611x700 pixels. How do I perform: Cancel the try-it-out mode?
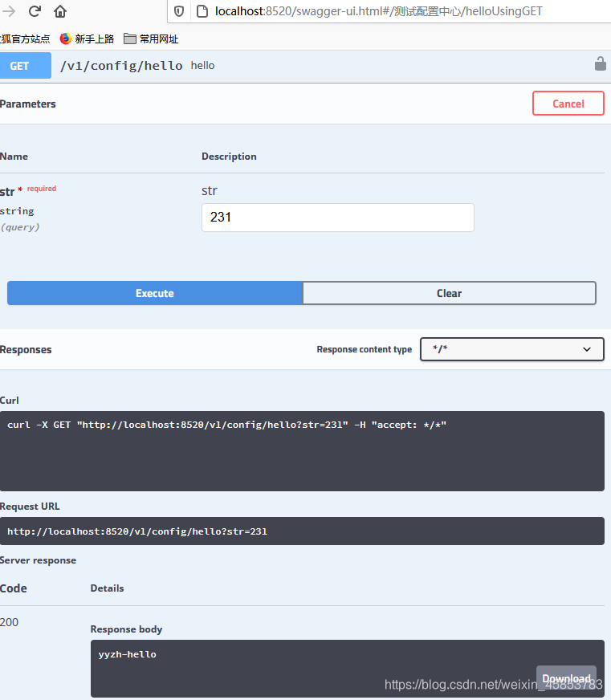point(568,104)
